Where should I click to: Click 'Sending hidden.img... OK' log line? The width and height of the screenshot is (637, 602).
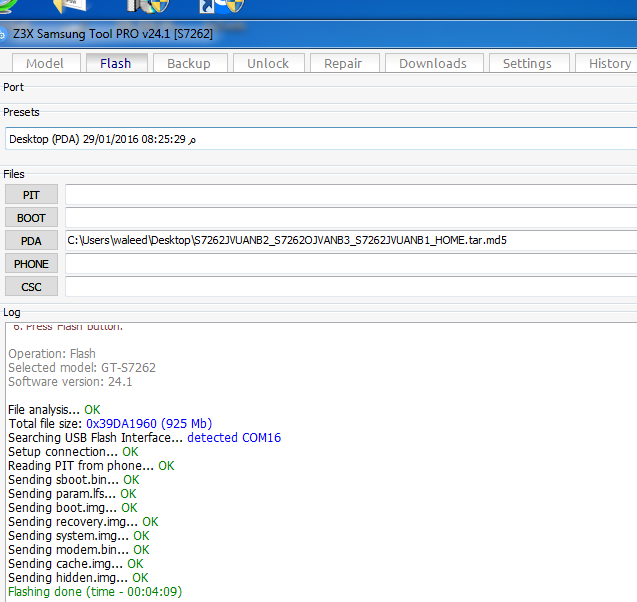(x=78, y=578)
